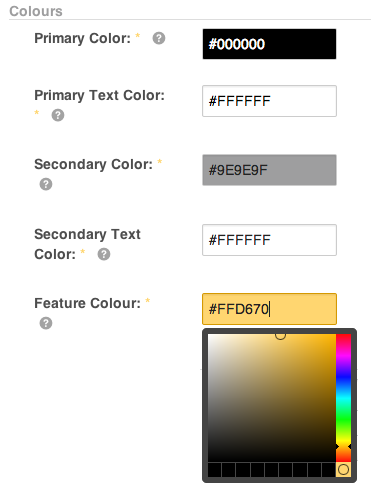Click the yellow #FFD670 Feature Colour field
Screen dimensions: 371x495
(269, 309)
